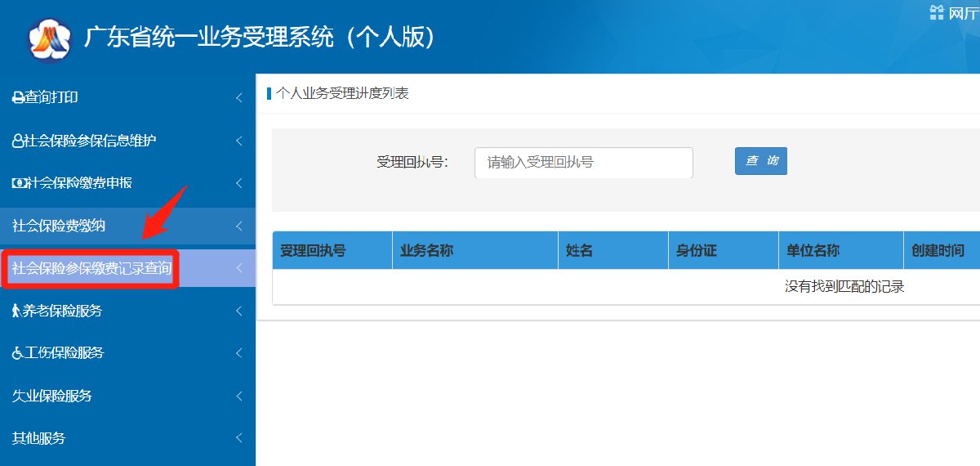Focus the 请输入受理回执号 input field
This screenshot has width=980, height=466.
pos(583,162)
